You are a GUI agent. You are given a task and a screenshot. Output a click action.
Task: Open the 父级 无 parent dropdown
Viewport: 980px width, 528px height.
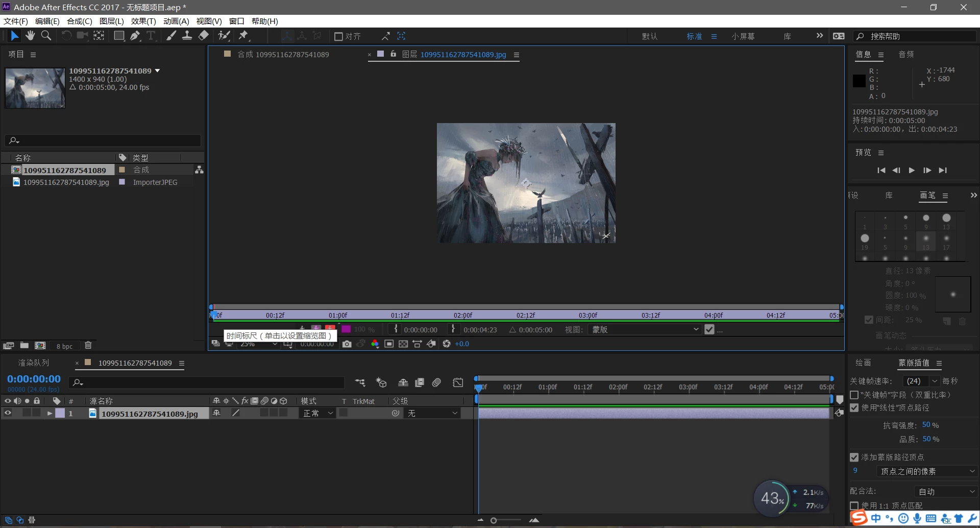[x=432, y=413]
